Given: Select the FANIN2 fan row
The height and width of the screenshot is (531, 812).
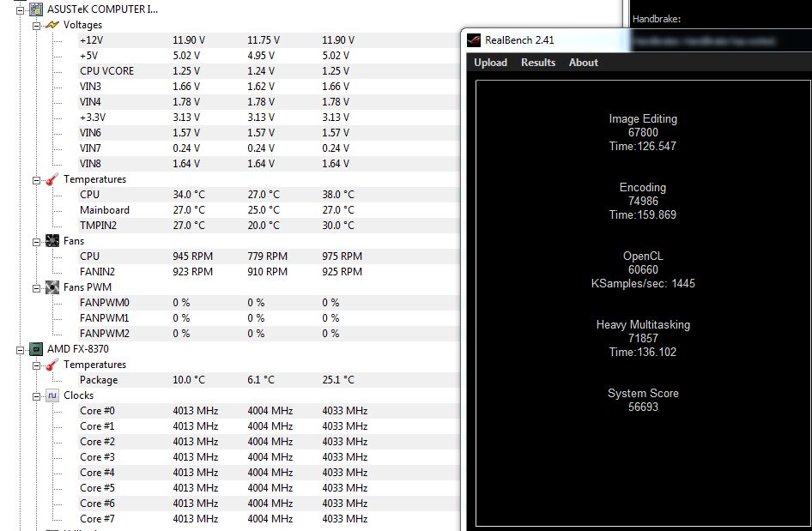Looking at the screenshot, I should pyautogui.click(x=269, y=272).
